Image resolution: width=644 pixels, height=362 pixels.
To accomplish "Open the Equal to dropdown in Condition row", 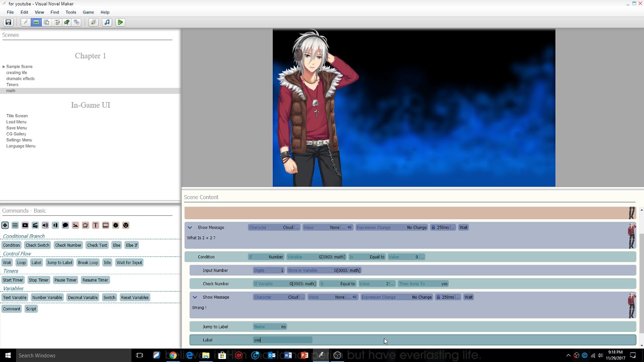I will [x=367, y=257].
